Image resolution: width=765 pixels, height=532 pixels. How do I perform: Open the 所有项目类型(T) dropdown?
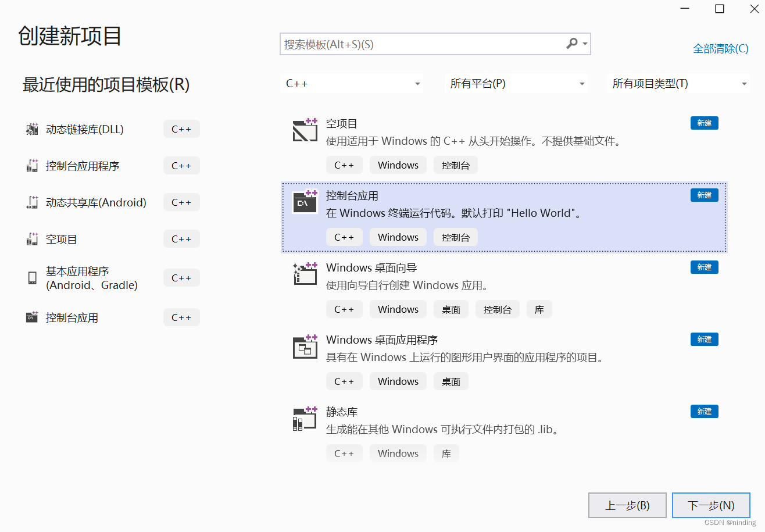click(x=679, y=84)
